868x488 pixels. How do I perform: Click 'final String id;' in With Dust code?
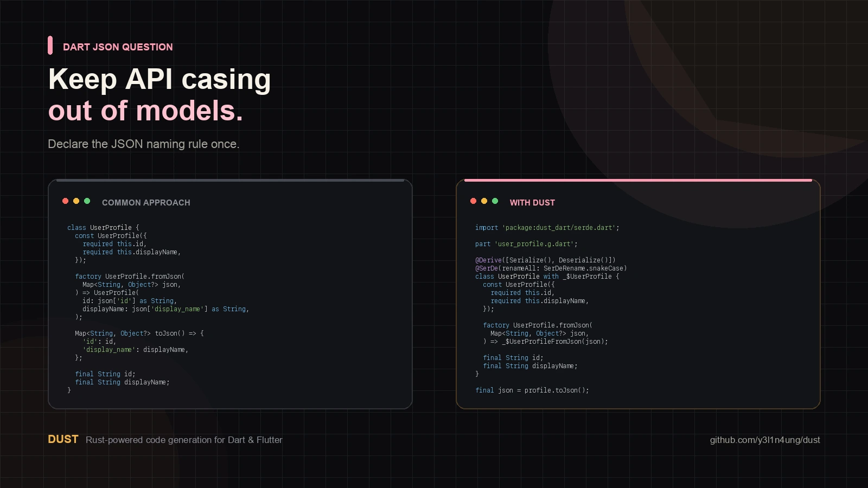(513, 358)
